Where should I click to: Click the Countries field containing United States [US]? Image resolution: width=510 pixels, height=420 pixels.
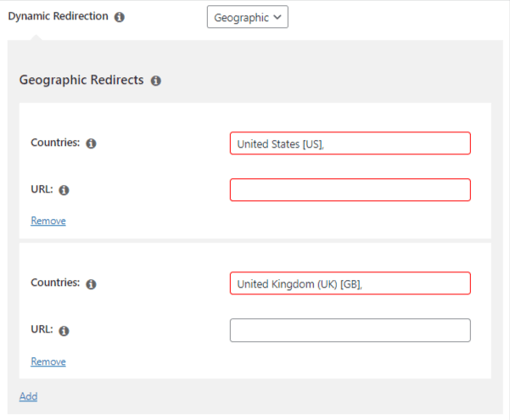pyautogui.click(x=350, y=143)
